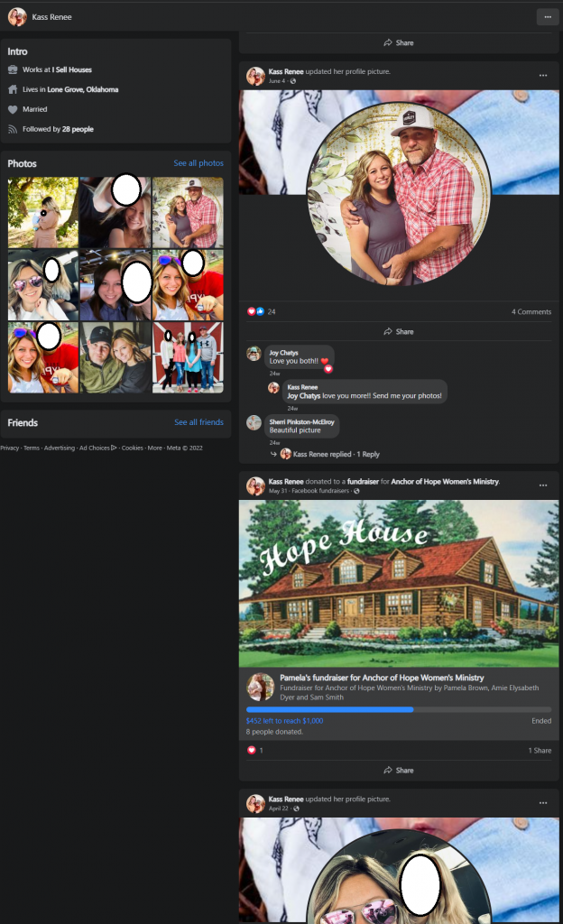Open options menu on the fundraiser donation post

543,485
